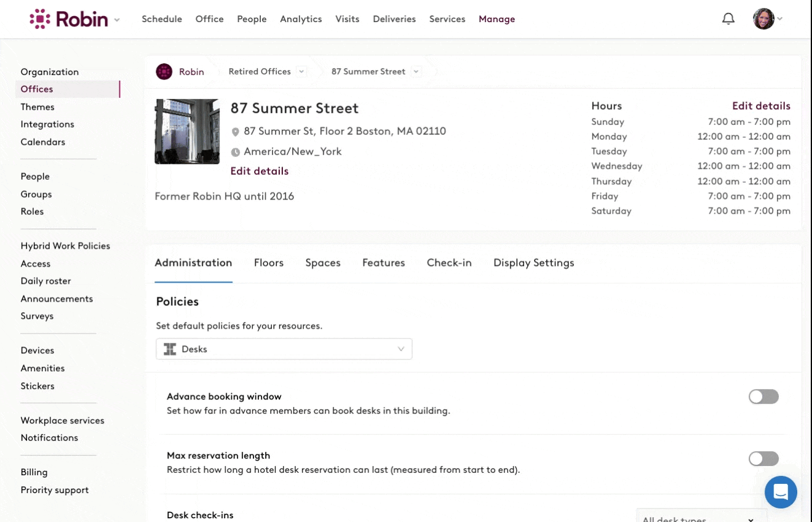Enable the Max reservation length toggle
The image size is (812, 522).
[763, 459]
